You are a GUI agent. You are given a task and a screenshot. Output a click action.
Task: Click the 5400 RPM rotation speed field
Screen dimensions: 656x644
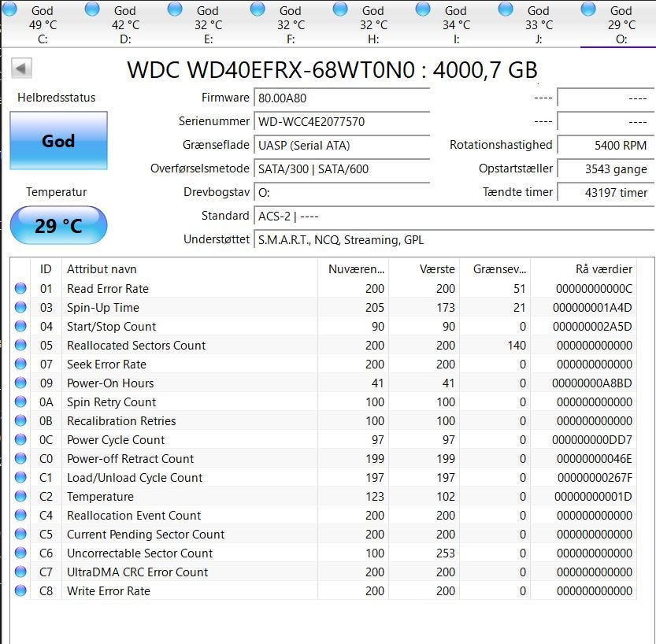(606, 145)
